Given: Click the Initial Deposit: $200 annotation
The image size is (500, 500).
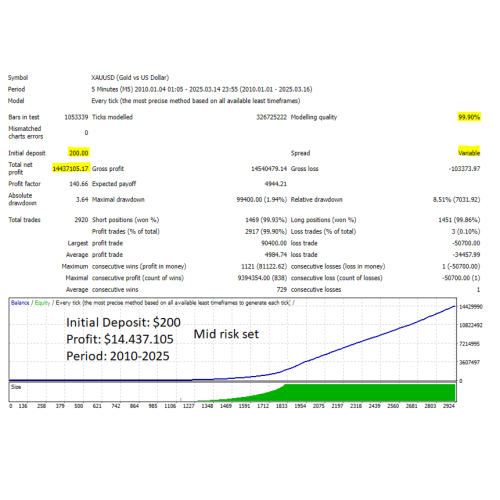Looking at the screenshot, I should pyautogui.click(x=123, y=322).
